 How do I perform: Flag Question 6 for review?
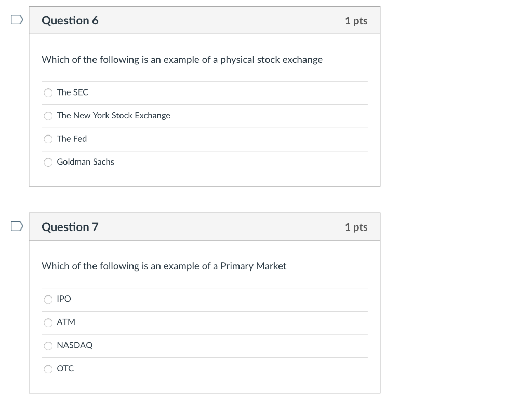(17, 20)
